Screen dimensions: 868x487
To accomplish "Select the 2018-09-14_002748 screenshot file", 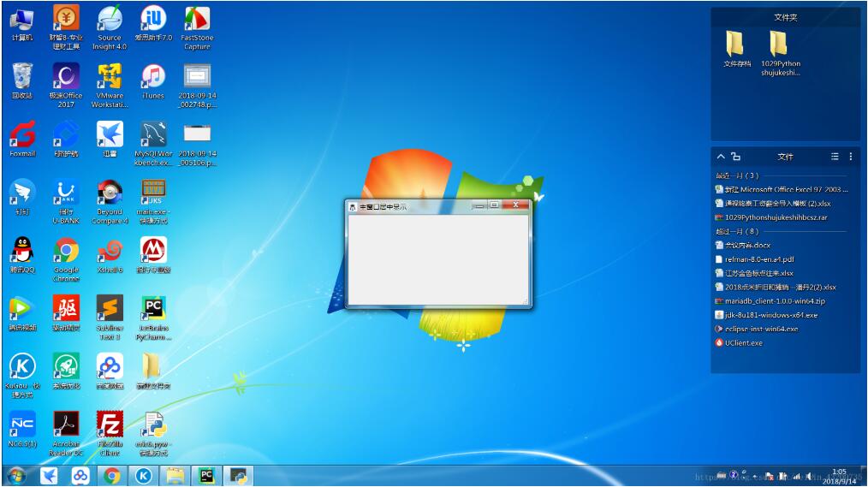I will 197,86.
